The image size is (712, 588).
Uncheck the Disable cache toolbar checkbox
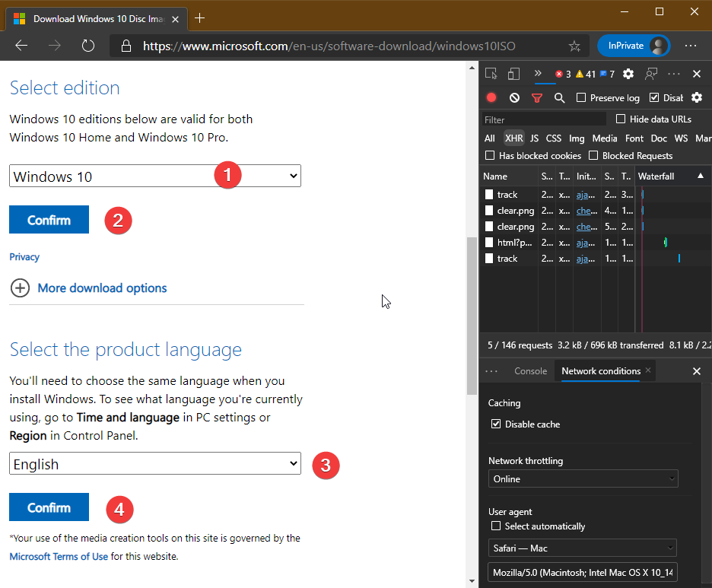(x=654, y=97)
